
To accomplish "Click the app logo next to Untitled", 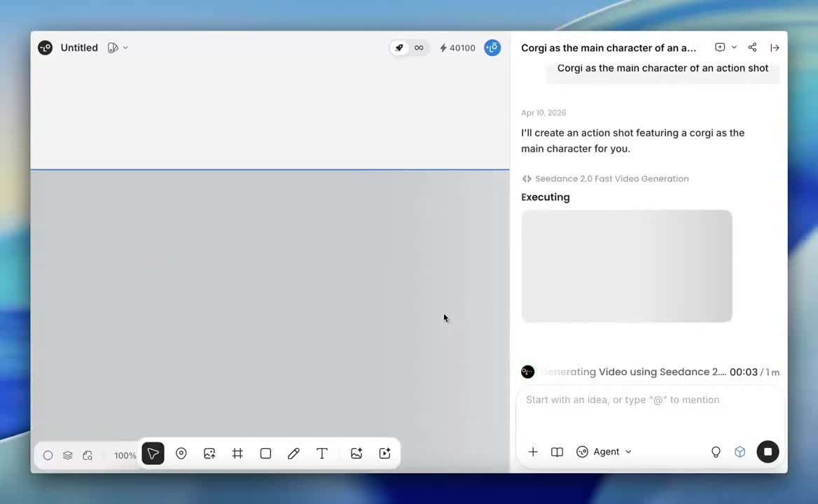I will tap(46, 48).
